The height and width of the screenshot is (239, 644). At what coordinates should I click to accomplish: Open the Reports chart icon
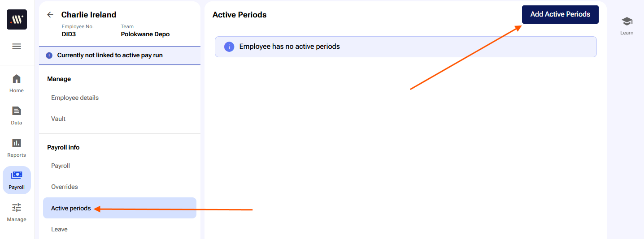tap(17, 143)
